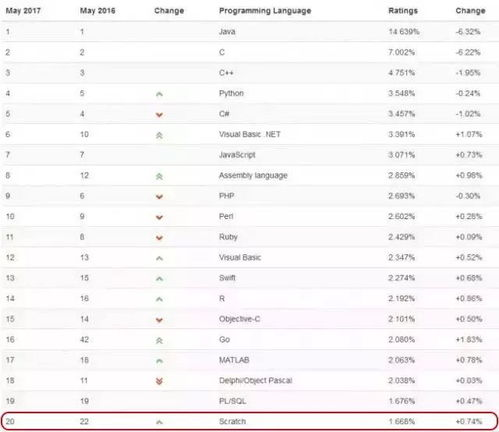The image size is (499, 432).
Task: Click the May 2017 column header
Action: (23, 11)
